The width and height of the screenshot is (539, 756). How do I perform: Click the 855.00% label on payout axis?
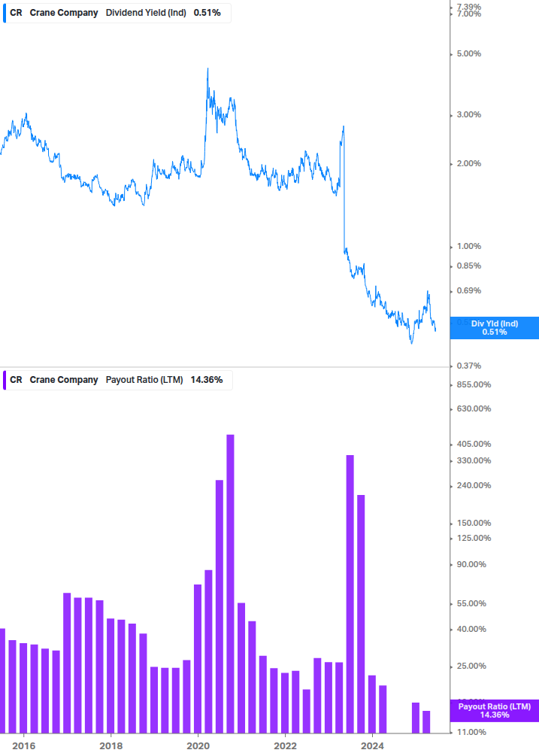pos(474,384)
